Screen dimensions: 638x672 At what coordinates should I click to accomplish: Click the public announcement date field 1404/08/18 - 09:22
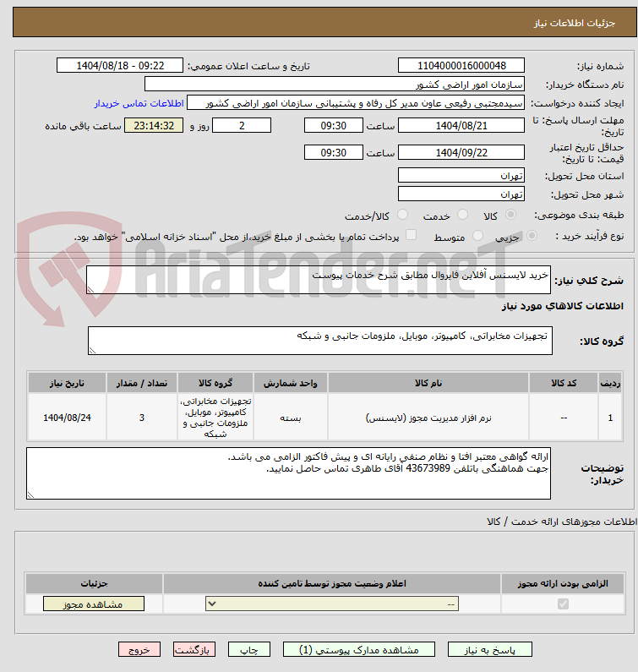(120, 66)
